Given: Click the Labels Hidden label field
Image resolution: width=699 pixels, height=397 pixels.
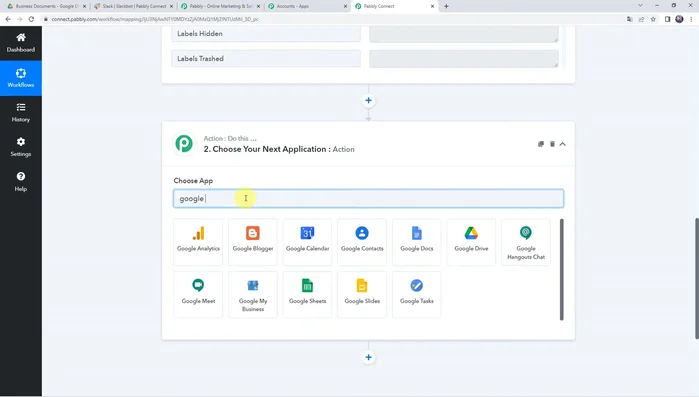Looking at the screenshot, I should (x=266, y=34).
